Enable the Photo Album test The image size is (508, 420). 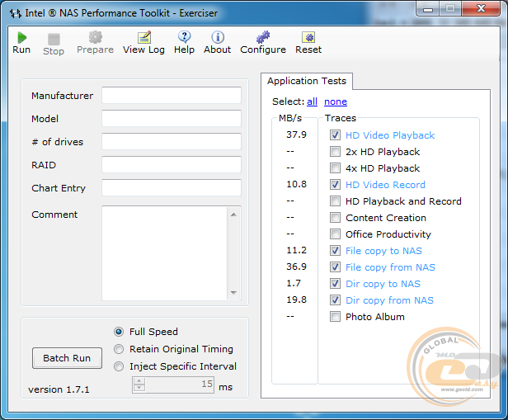(x=335, y=317)
